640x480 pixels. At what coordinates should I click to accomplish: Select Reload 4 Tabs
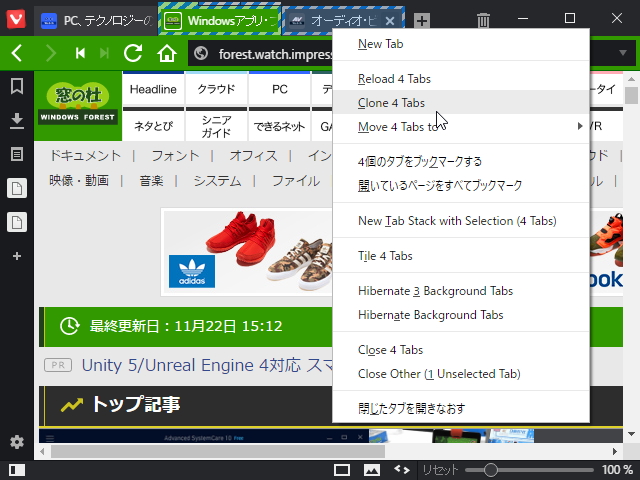pyautogui.click(x=461, y=79)
